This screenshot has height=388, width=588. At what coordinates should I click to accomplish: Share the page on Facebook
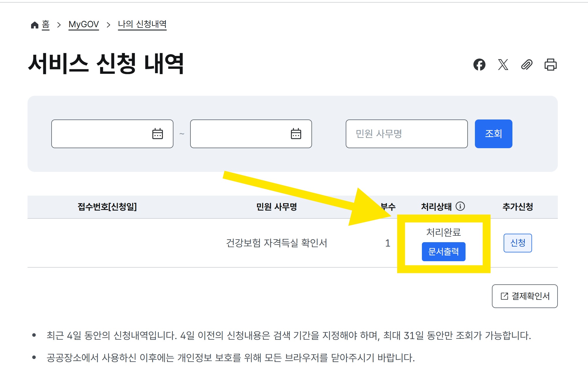click(480, 64)
